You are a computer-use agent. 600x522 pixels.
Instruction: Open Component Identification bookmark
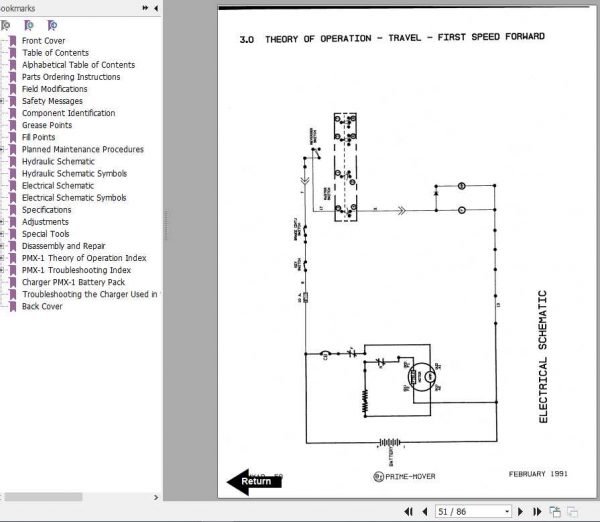(x=68, y=113)
